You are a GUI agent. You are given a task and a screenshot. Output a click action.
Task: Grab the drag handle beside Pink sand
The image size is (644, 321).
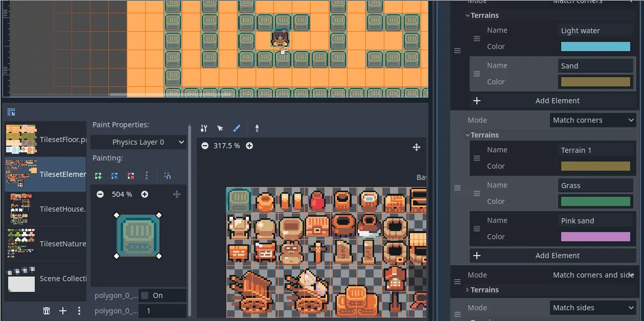(477, 229)
